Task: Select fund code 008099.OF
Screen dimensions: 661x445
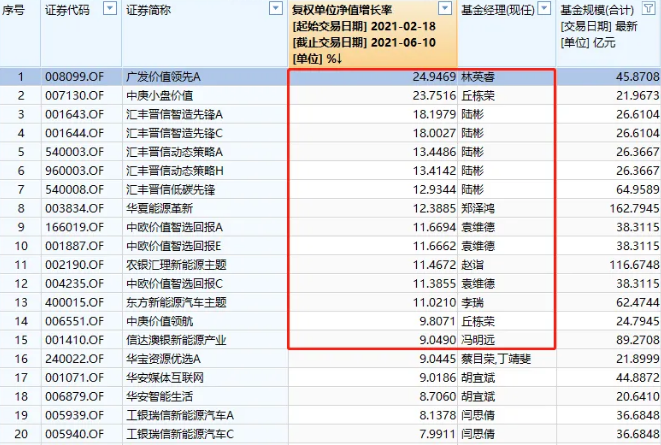Action: (x=74, y=77)
